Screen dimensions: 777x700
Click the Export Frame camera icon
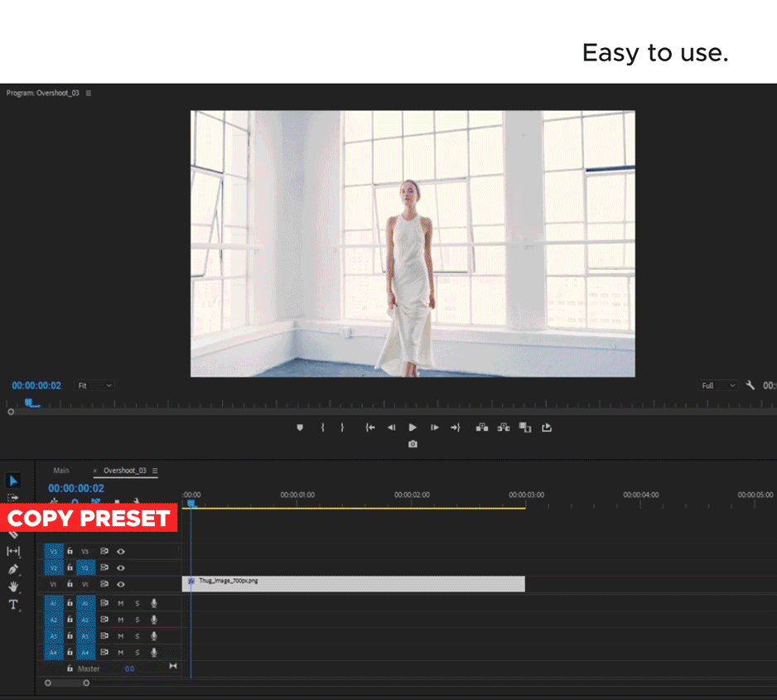coord(413,444)
